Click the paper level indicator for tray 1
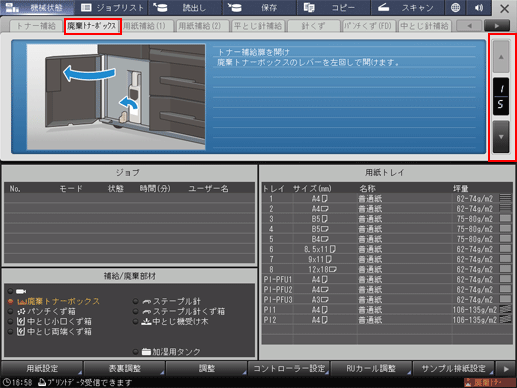 pyautogui.click(x=506, y=198)
